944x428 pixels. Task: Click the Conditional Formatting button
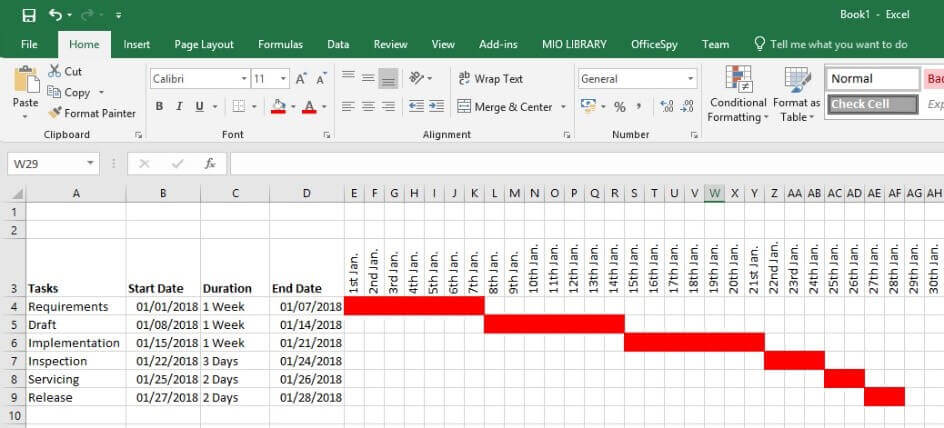pos(738,95)
